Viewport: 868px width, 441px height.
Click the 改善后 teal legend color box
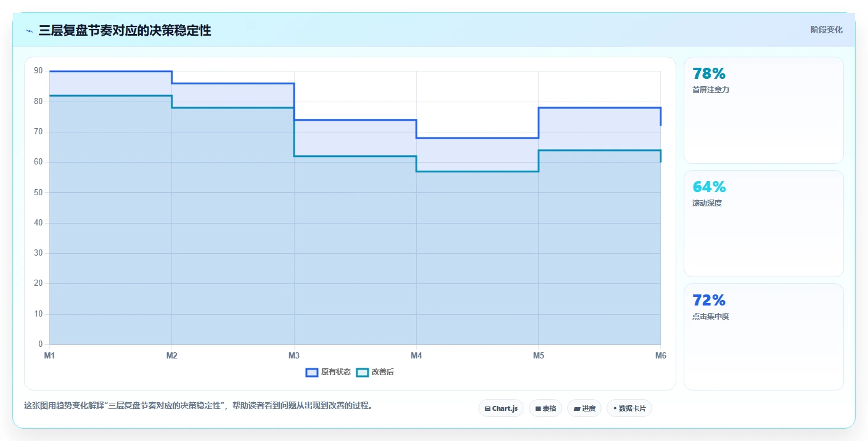pyautogui.click(x=362, y=372)
